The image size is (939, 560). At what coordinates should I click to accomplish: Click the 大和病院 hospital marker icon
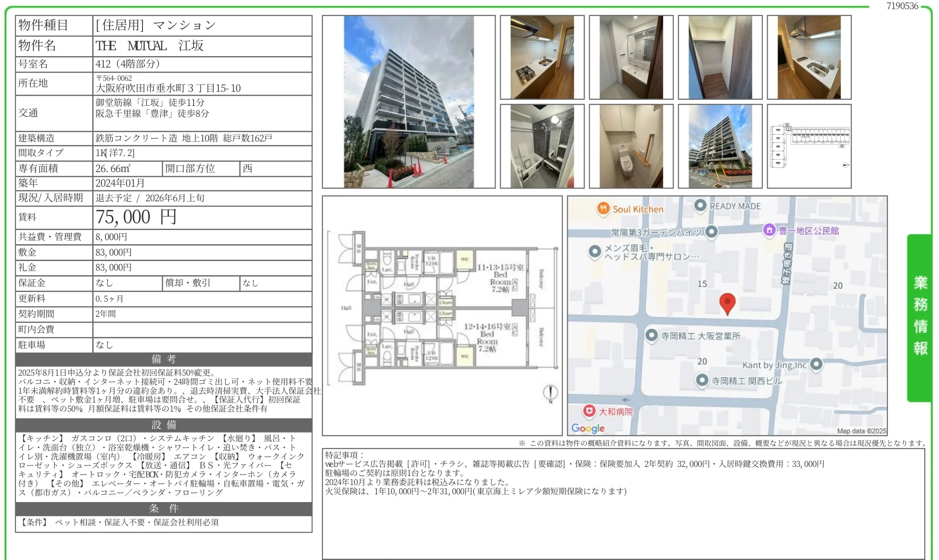[x=589, y=411]
